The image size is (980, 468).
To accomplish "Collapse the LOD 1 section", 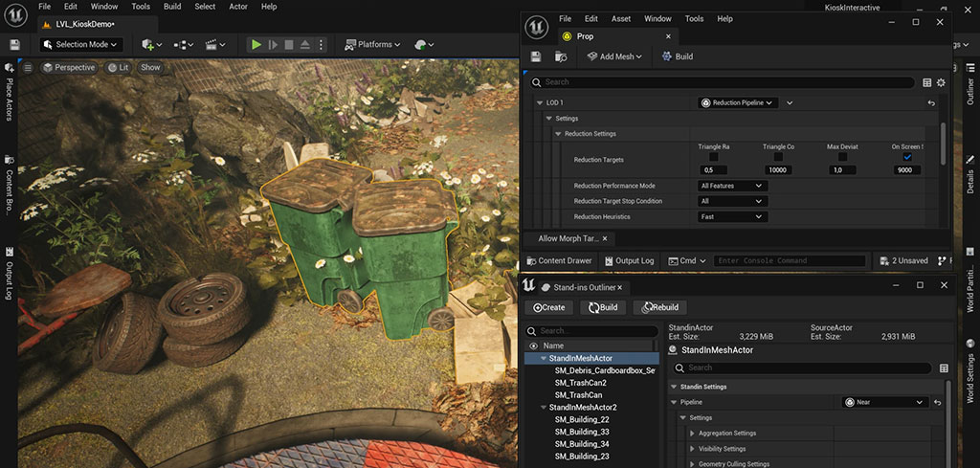I will (x=540, y=103).
